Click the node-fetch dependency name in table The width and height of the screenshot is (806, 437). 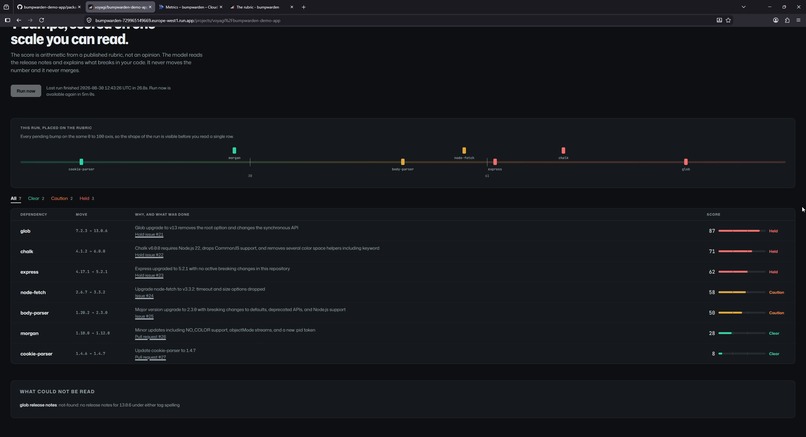click(33, 293)
